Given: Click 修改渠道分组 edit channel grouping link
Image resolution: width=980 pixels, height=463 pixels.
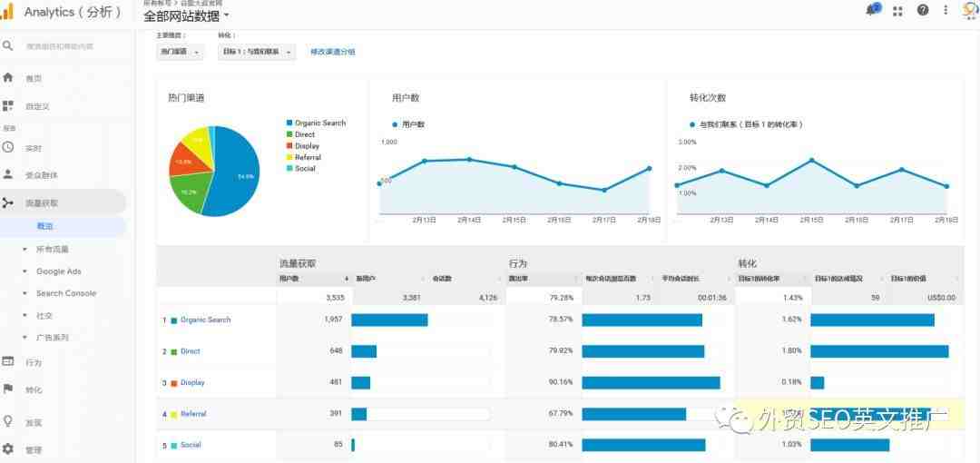Looking at the screenshot, I should (x=333, y=52).
